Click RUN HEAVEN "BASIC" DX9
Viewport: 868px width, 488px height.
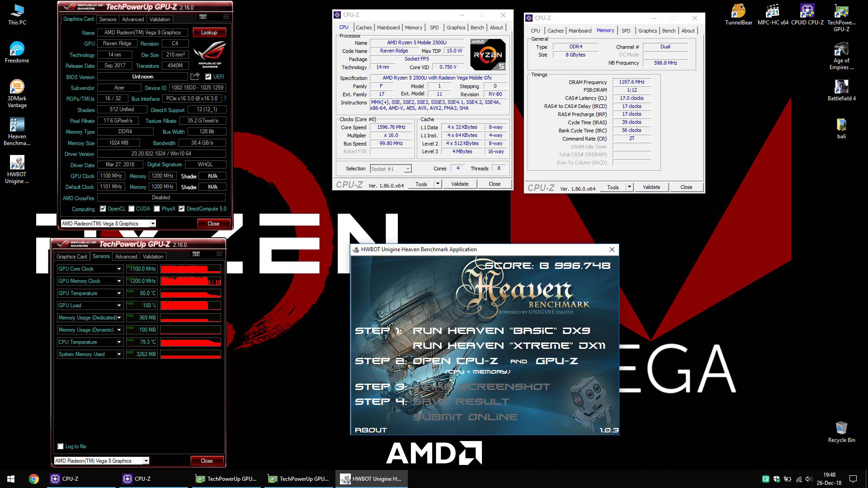click(x=501, y=331)
